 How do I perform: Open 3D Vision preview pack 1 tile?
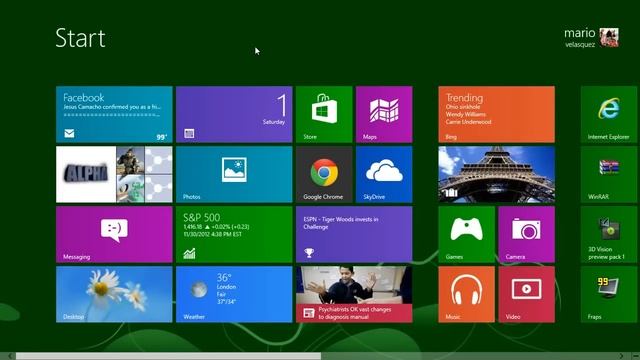coord(609,234)
